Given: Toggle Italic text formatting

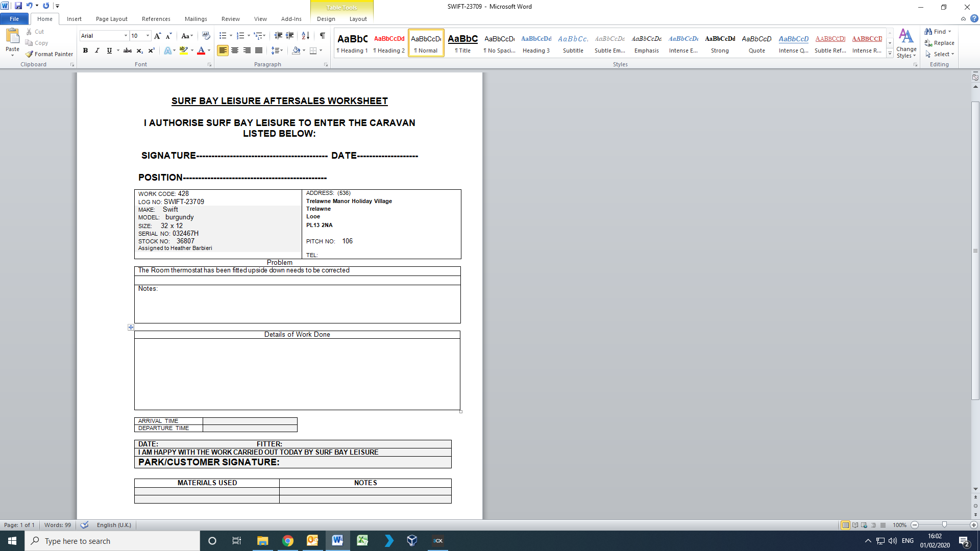Looking at the screenshot, I should click(97, 51).
